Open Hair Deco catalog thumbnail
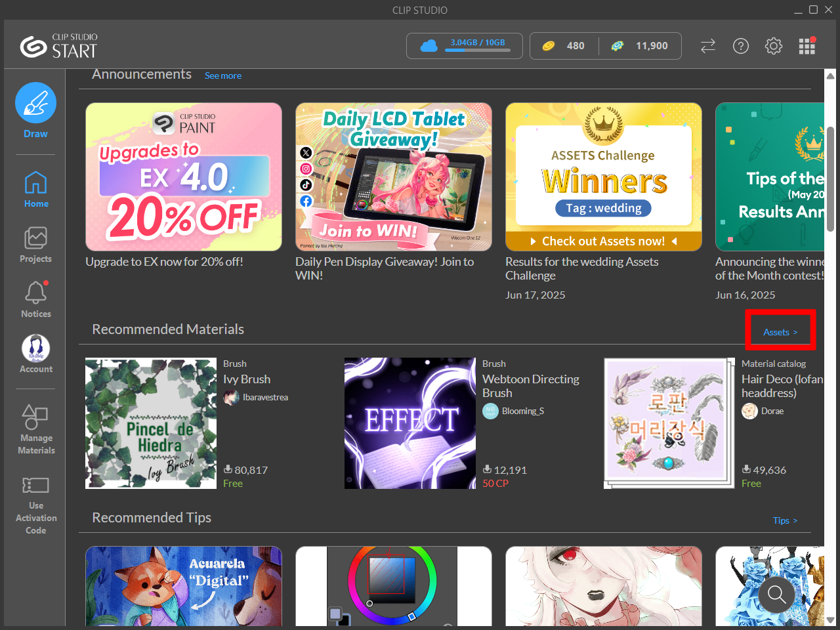Image resolution: width=840 pixels, height=630 pixels. coord(669,423)
